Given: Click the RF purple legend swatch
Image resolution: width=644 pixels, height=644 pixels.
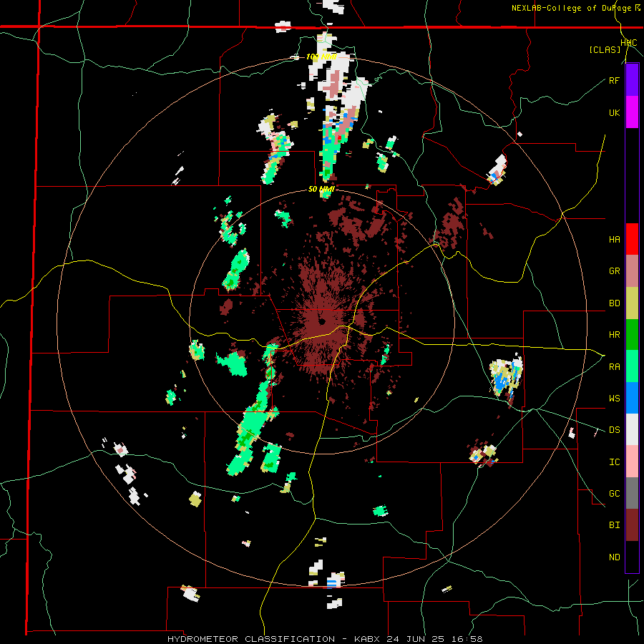Looking at the screenshot, I should pos(632,80).
